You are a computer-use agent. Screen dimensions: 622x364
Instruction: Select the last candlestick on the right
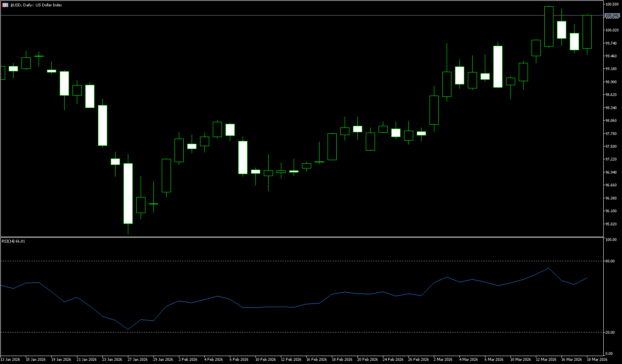587,32
